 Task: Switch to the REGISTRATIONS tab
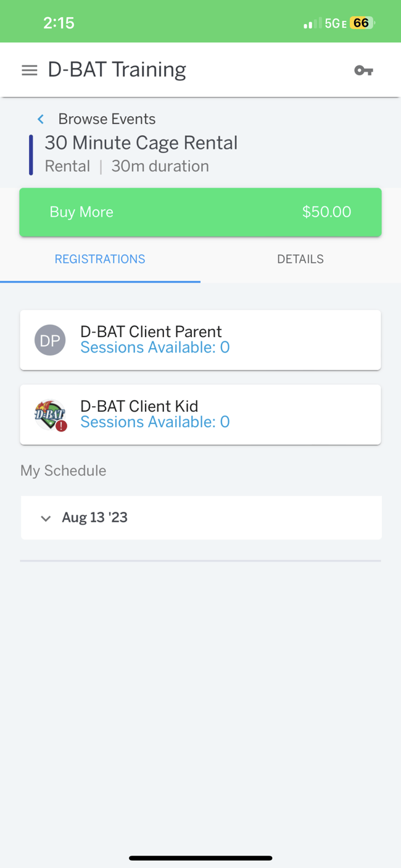pos(100,259)
